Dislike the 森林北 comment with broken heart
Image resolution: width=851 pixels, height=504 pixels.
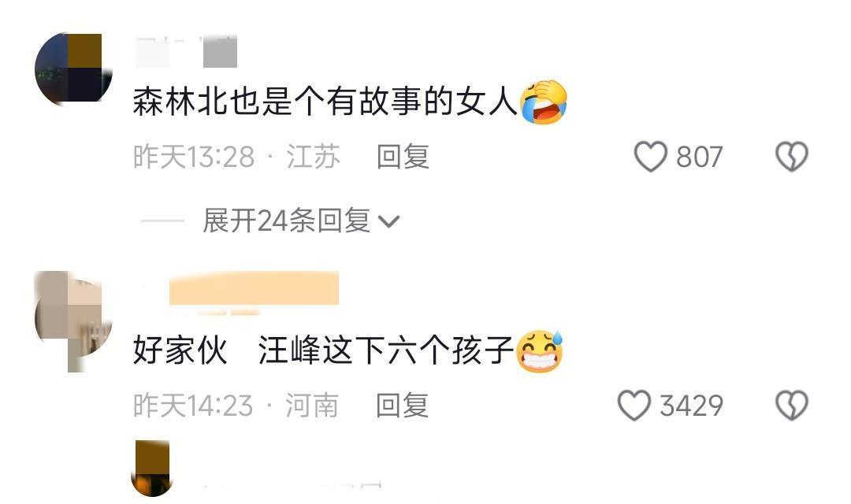[791, 157]
